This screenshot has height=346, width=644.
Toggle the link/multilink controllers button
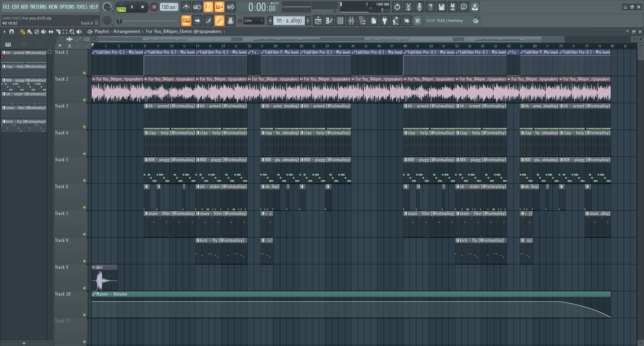coord(219,21)
